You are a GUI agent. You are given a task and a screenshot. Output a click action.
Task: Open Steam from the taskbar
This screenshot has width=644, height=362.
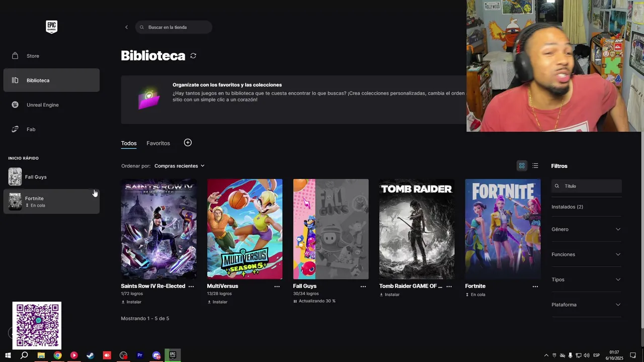91,355
